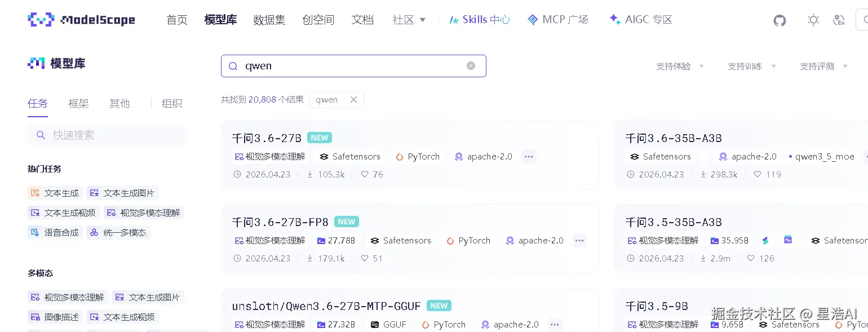Click the download count 2.9m
This screenshot has height=332, width=868.
pos(715,259)
